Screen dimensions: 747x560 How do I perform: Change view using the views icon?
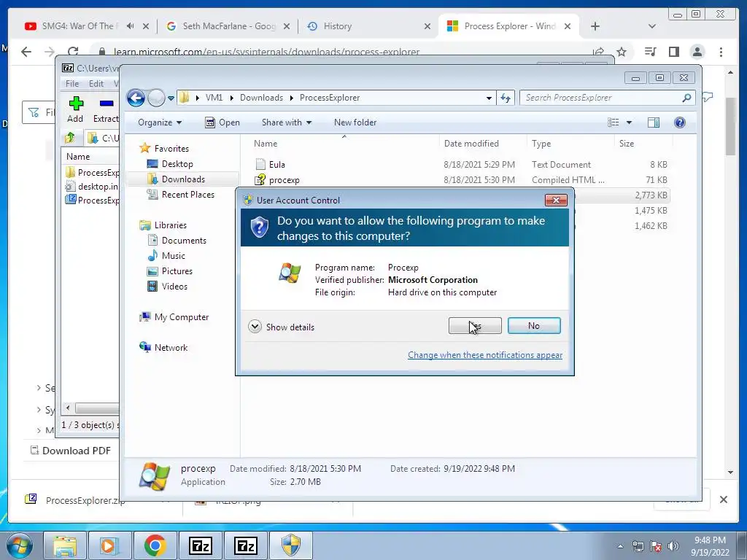coord(613,122)
